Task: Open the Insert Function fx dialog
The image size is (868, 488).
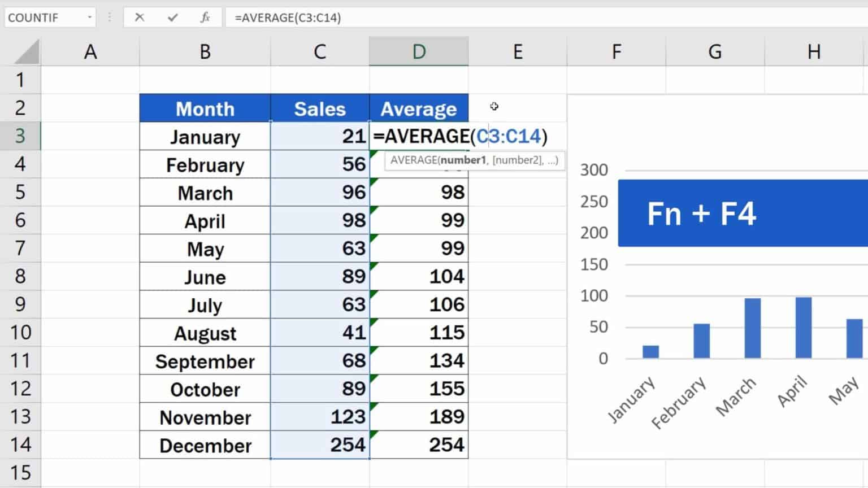Action: click(x=205, y=18)
